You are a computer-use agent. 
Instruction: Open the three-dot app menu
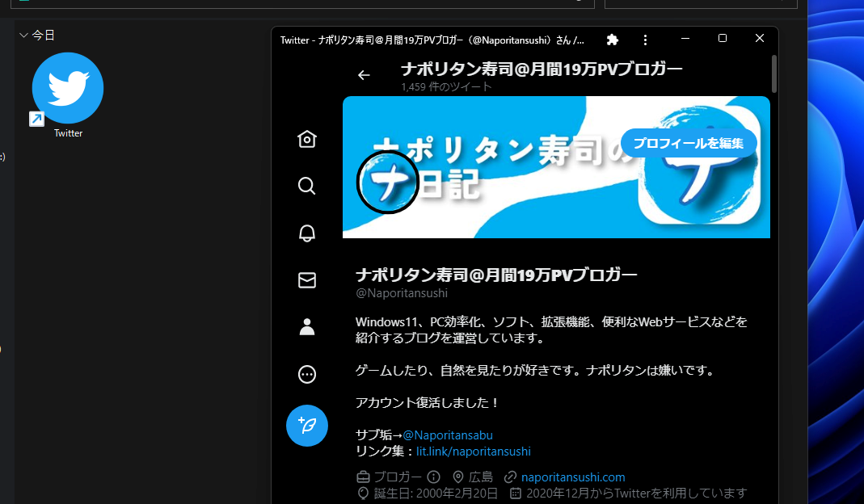(645, 40)
